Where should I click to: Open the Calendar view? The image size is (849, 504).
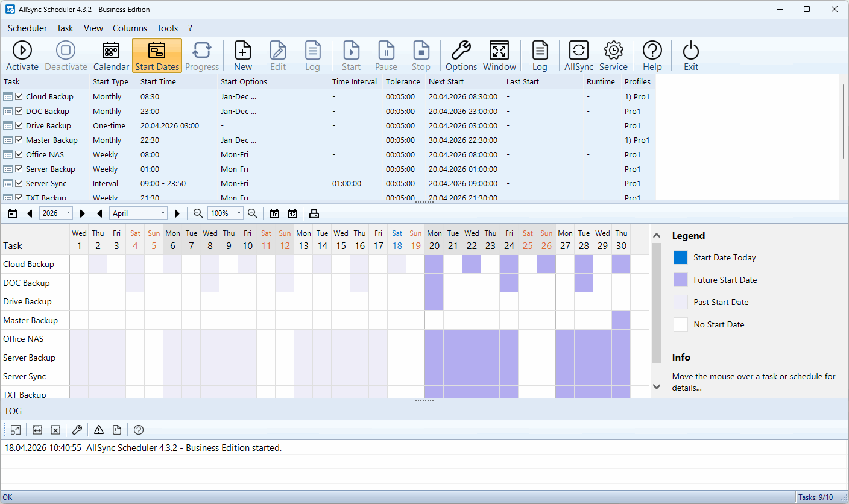(x=111, y=55)
